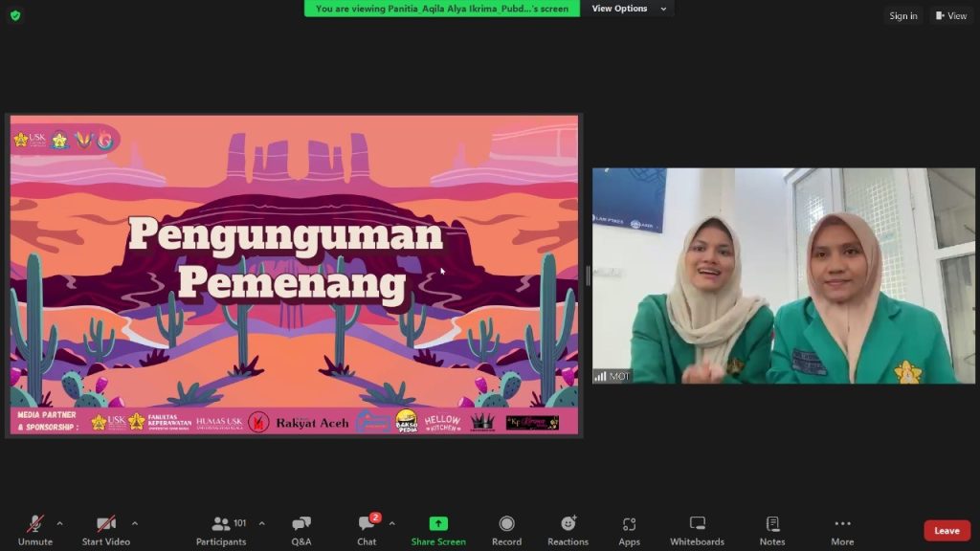
Task: Start recording with Record button
Action: (x=506, y=529)
